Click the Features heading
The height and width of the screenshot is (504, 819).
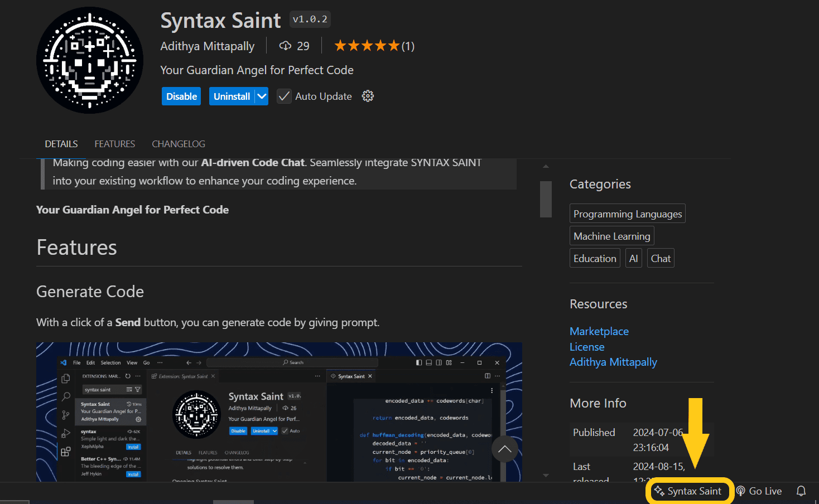pos(76,248)
